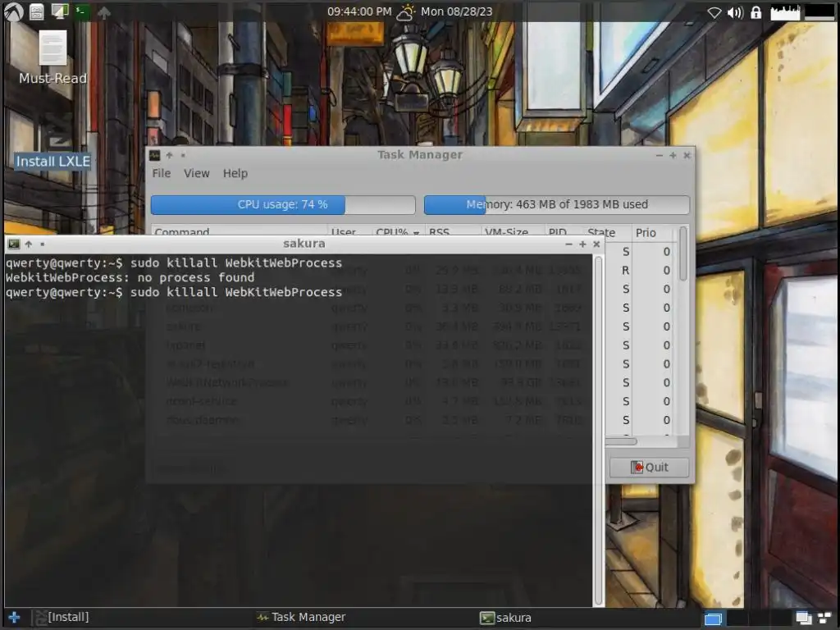Image resolution: width=840 pixels, height=630 pixels.
Task: Open the weather icon next to the clock
Action: tap(405, 11)
